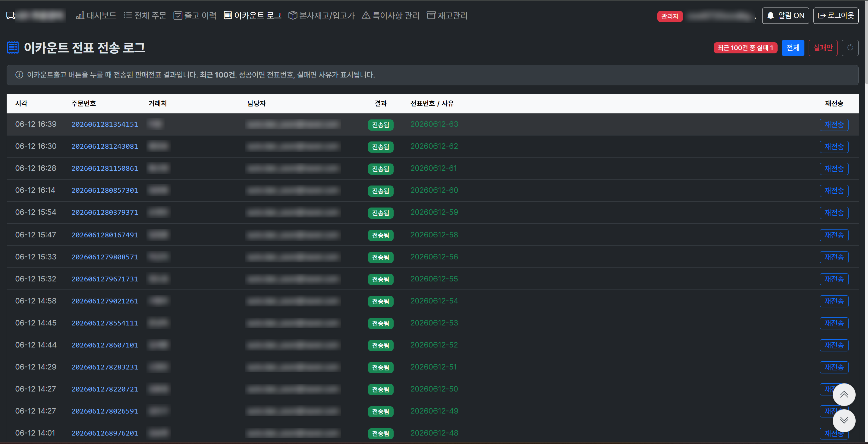Open order 2026061279671731
Image resolution: width=868 pixels, height=444 pixels.
(x=105, y=279)
